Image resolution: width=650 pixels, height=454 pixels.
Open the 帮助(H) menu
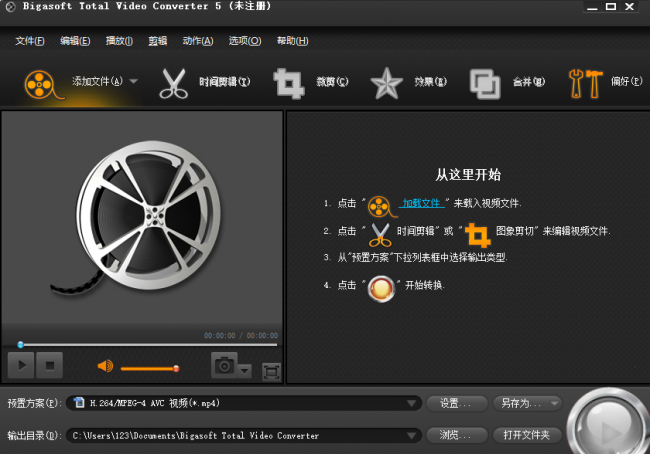(292, 41)
